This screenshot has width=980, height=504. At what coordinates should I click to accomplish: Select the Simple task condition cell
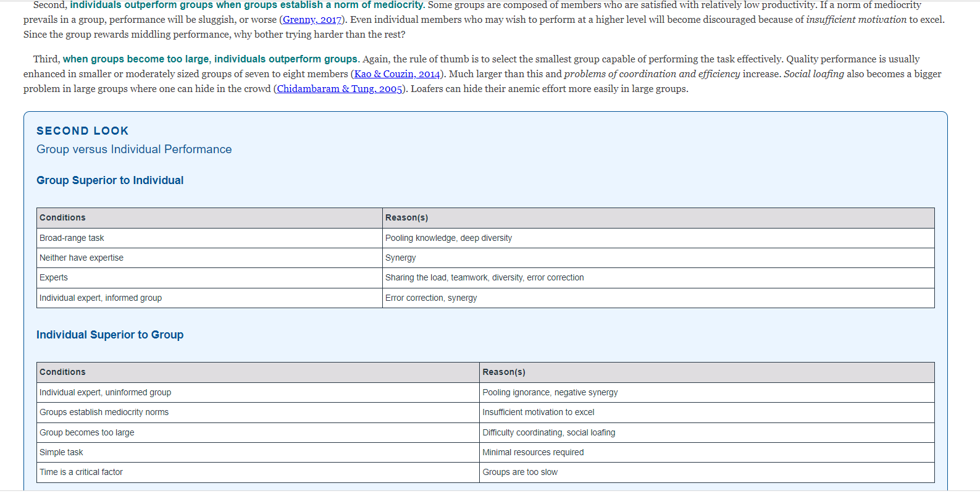[x=258, y=453]
